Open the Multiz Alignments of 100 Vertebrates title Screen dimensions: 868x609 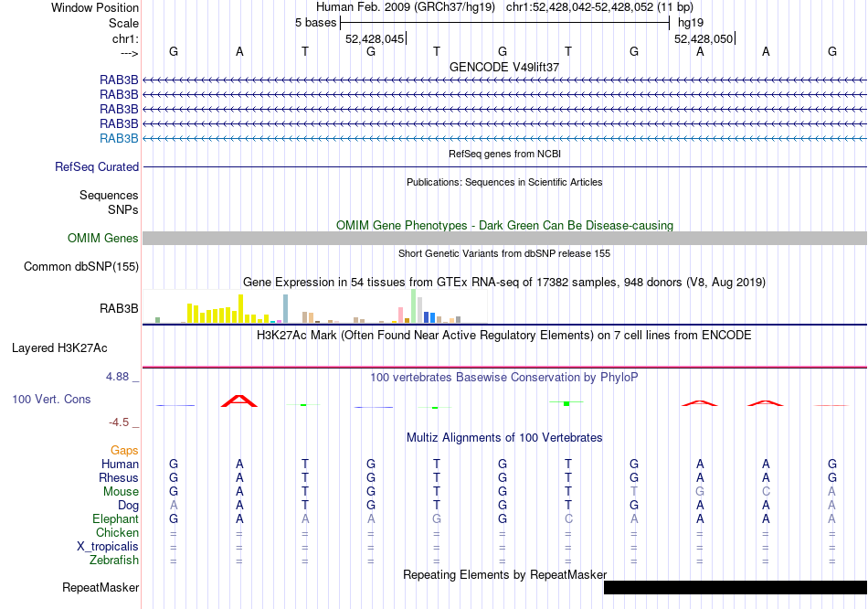click(x=504, y=438)
